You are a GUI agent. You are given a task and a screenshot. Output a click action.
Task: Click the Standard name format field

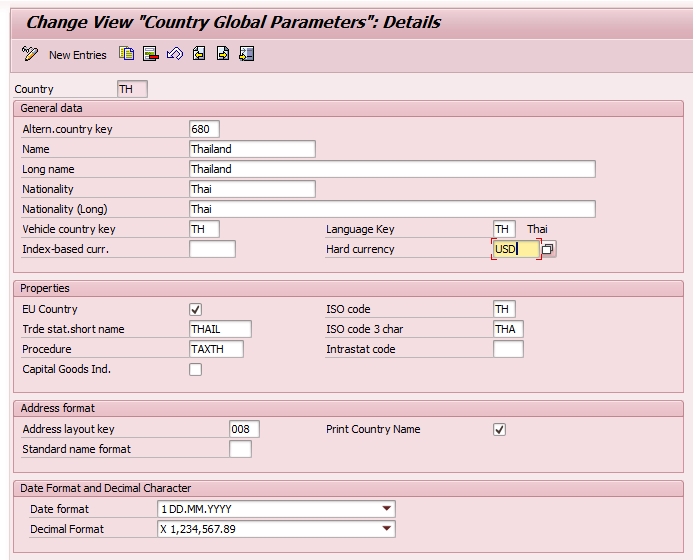coord(240,449)
